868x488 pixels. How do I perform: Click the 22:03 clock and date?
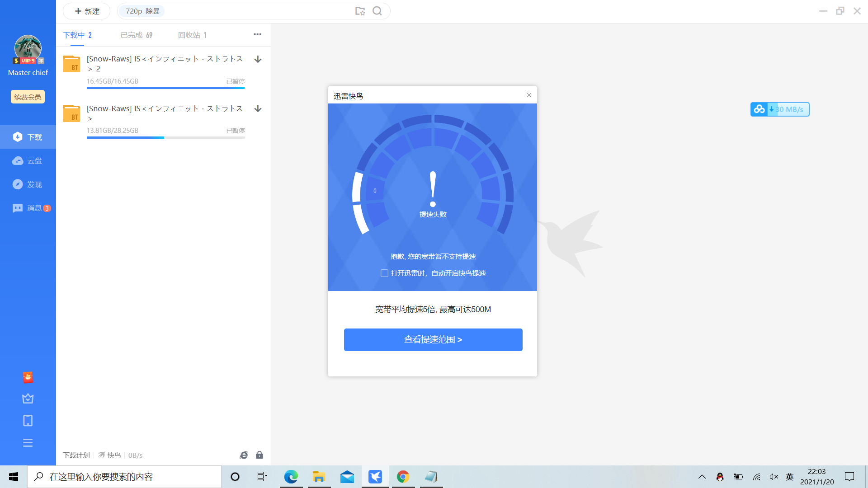[817, 477]
